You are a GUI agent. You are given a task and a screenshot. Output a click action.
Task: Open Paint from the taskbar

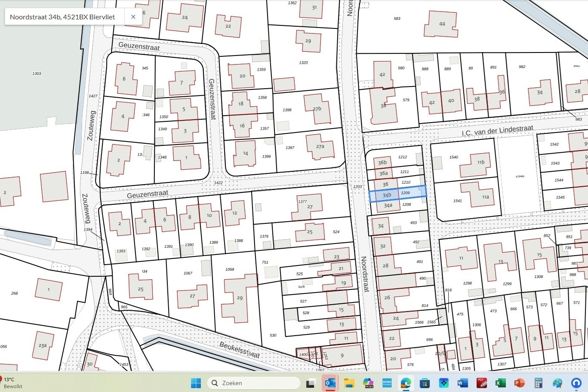[557, 383]
